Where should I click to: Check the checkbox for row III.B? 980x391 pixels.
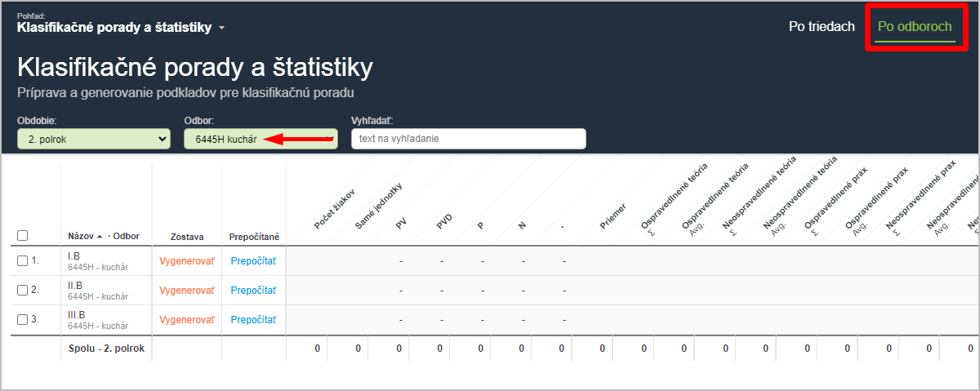[23, 319]
